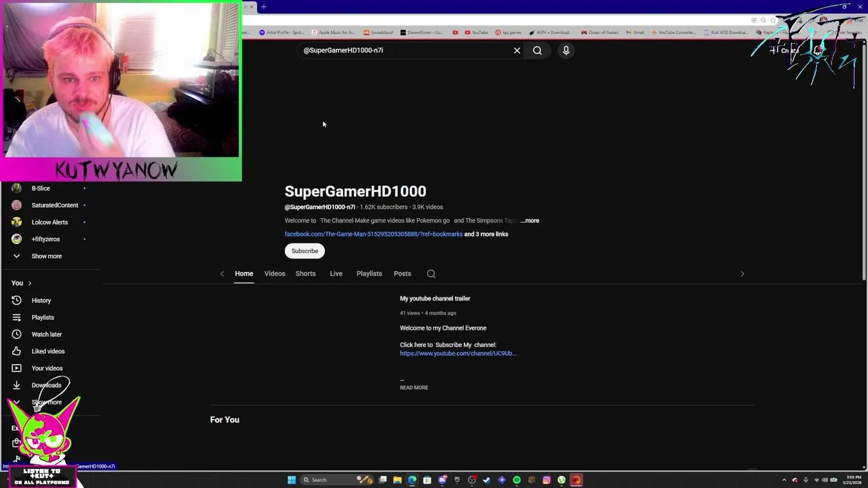Open Epic Games Launcher from taskbar
868x488 pixels.
point(457,480)
